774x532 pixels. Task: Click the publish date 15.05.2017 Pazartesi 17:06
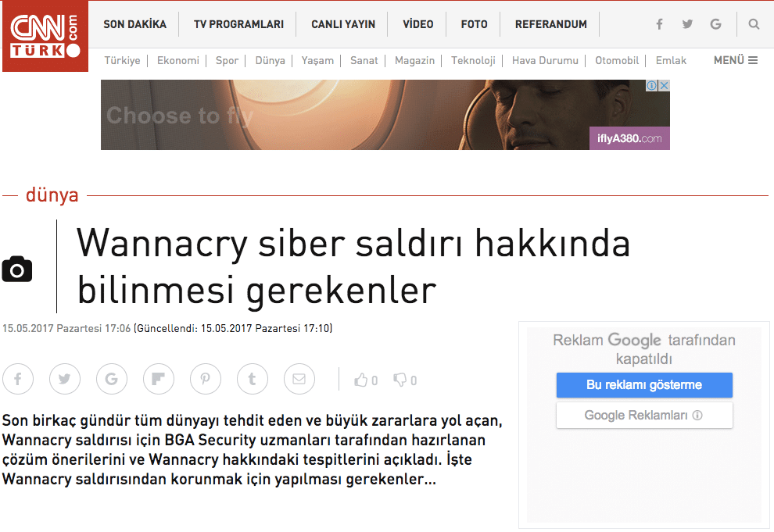pos(66,328)
